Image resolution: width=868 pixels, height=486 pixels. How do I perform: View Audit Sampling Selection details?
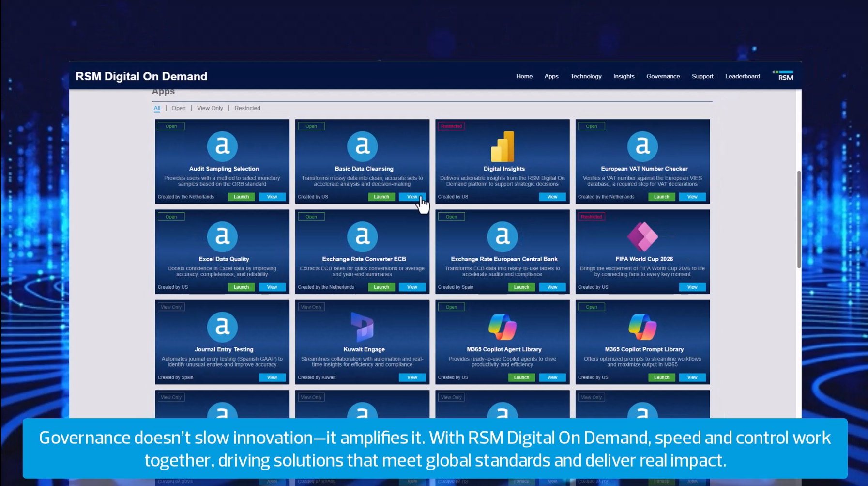[272, 197]
